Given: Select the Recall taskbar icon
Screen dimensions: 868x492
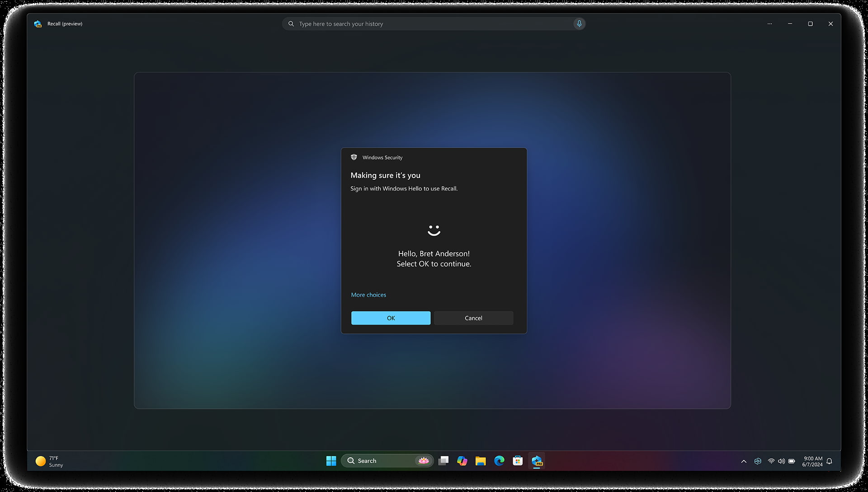Looking at the screenshot, I should (x=537, y=461).
